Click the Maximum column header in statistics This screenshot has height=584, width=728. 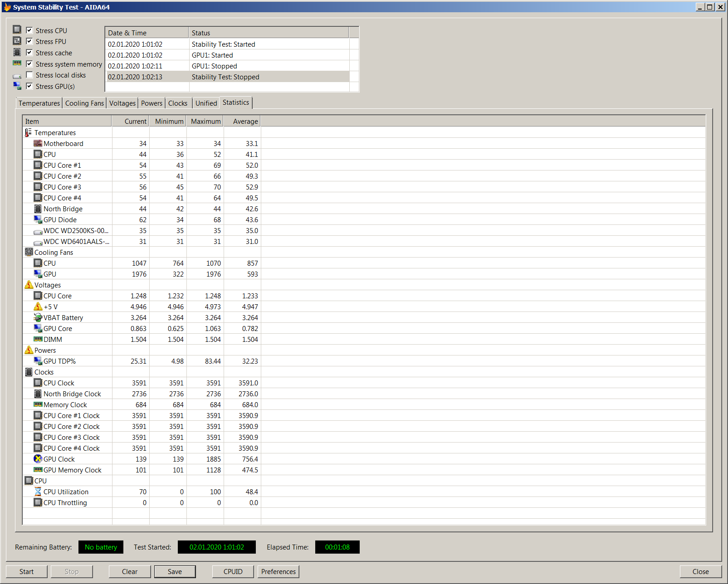[205, 121]
